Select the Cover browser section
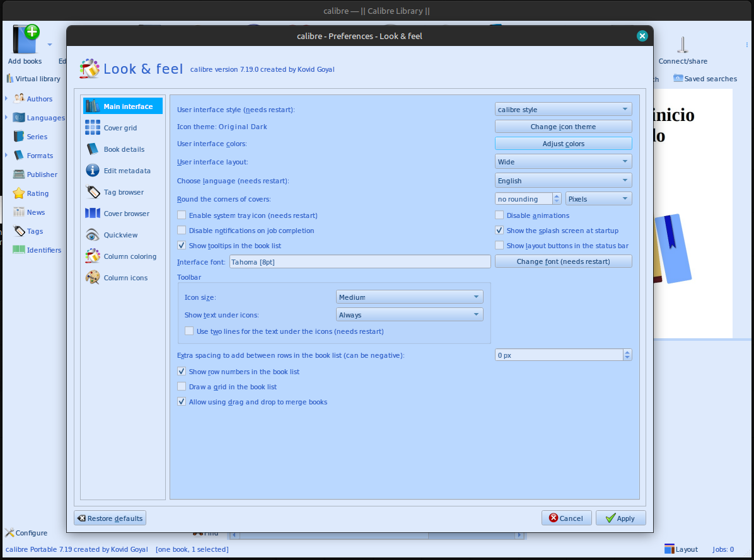Image resolution: width=754 pixels, height=560 pixels. [123, 214]
